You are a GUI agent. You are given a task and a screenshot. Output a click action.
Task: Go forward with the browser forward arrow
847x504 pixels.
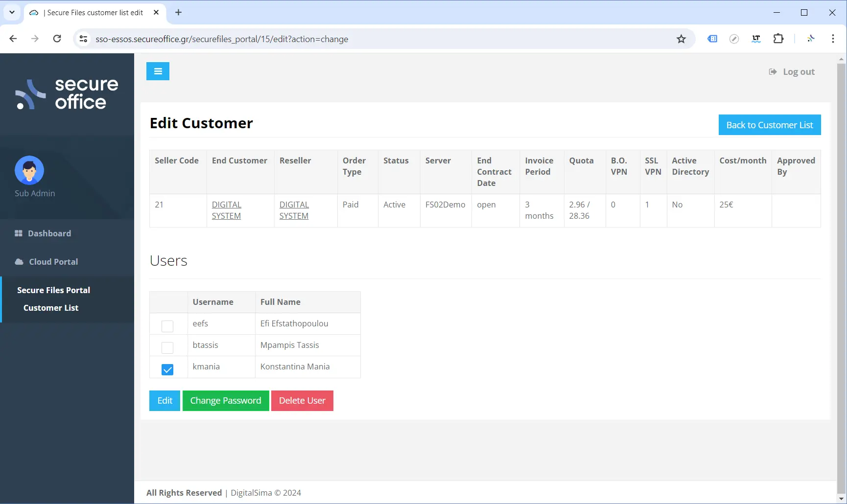(35, 39)
